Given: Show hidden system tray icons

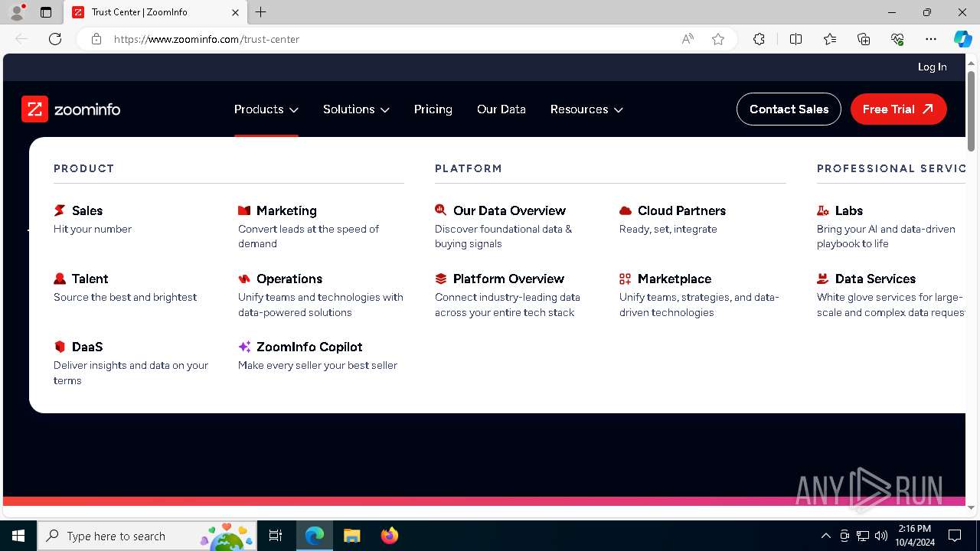Looking at the screenshot, I should 825,536.
